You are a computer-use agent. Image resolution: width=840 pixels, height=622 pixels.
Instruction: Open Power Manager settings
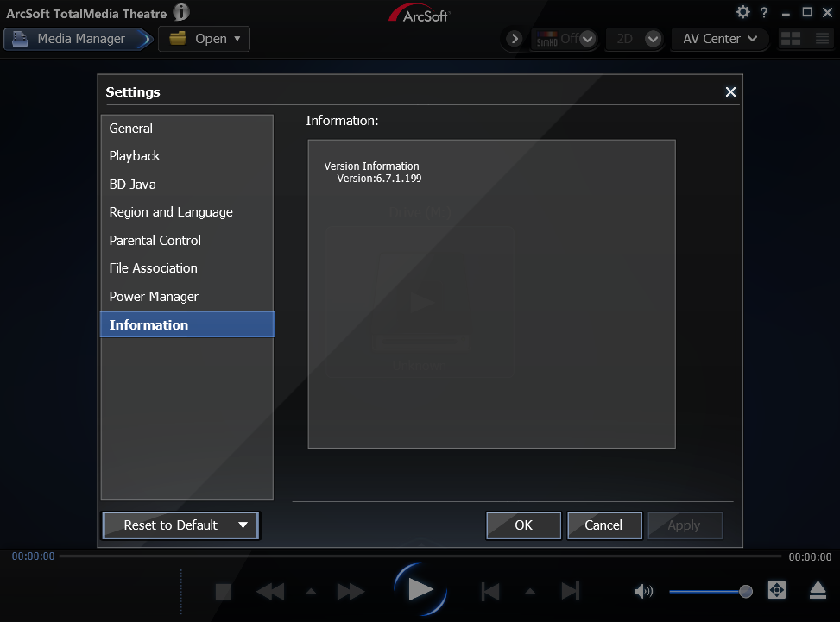tap(187, 297)
